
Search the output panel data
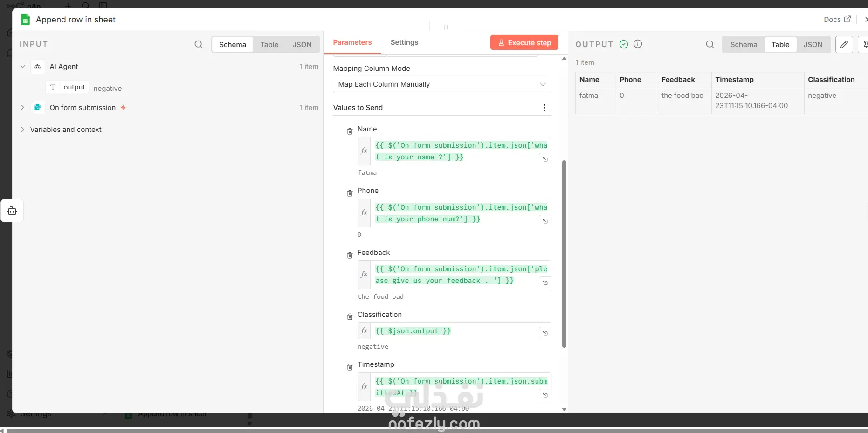tap(710, 44)
